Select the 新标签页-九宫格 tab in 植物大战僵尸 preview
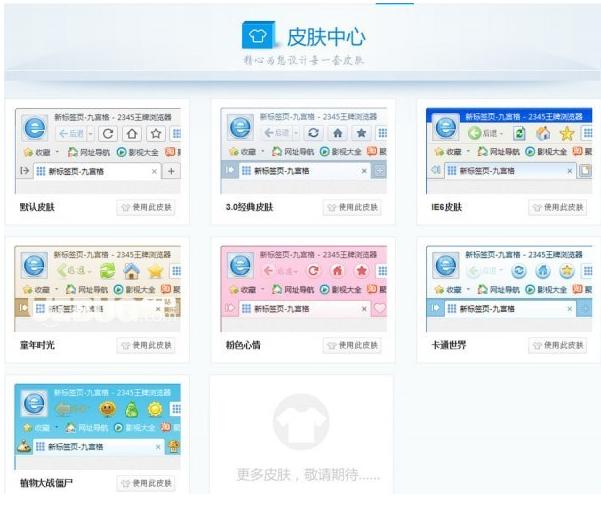 pyautogui.click(x=99, y=447)
